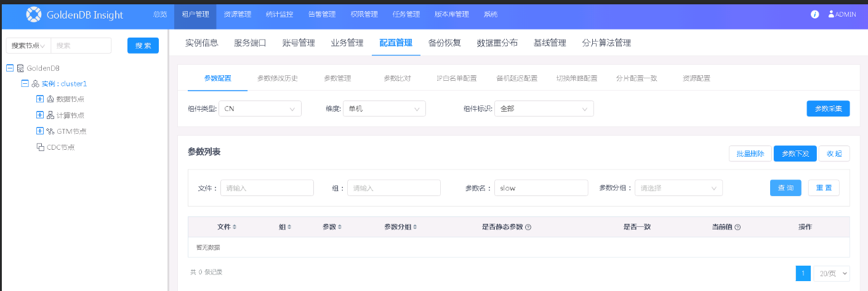Screen dimensions: 868x291
Task: Expand the 计算节点 tree node
Action: [40, 115]
